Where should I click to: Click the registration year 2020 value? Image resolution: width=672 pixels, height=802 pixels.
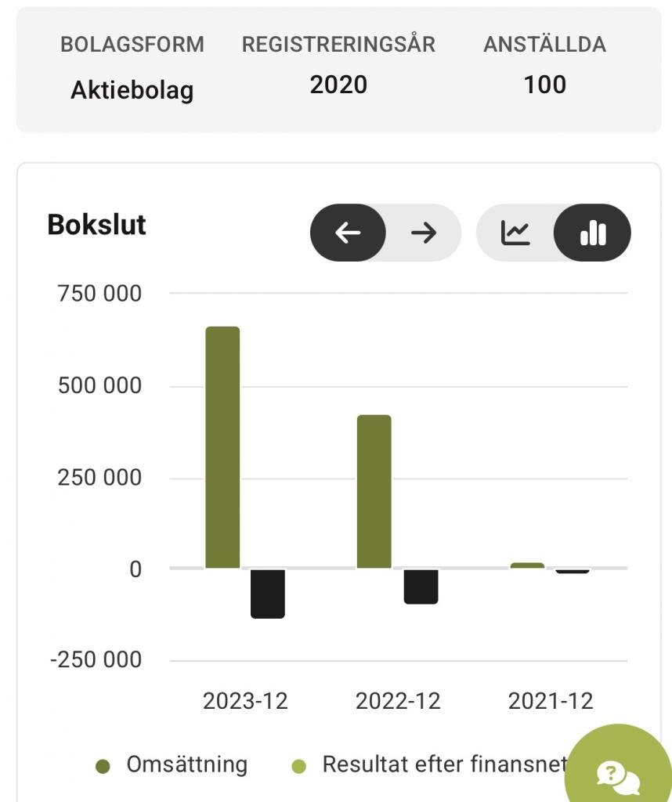338,85
